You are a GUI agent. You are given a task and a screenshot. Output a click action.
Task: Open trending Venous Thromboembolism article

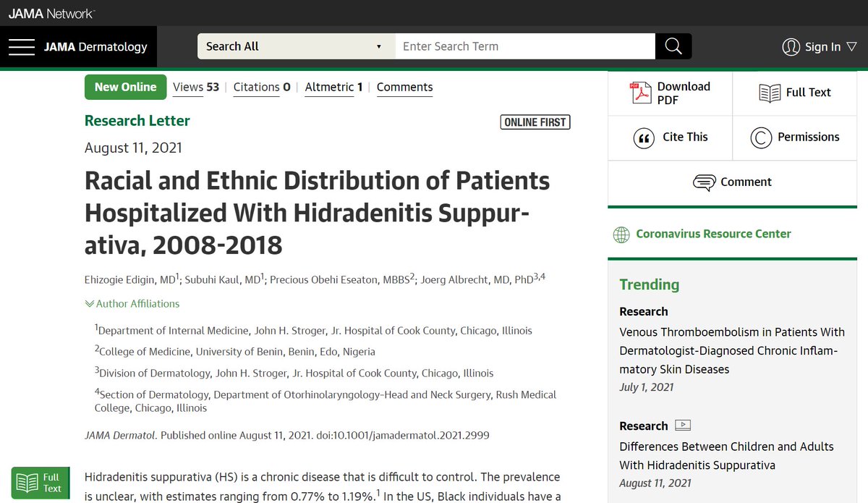[x=732, y=351]
